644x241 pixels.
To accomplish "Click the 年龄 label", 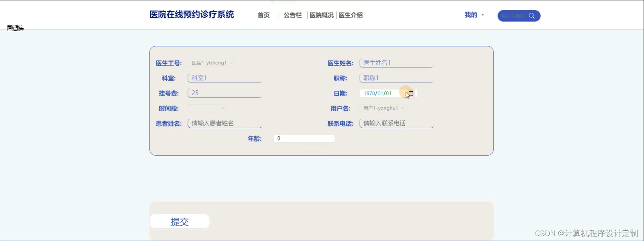I will point(254,139).
